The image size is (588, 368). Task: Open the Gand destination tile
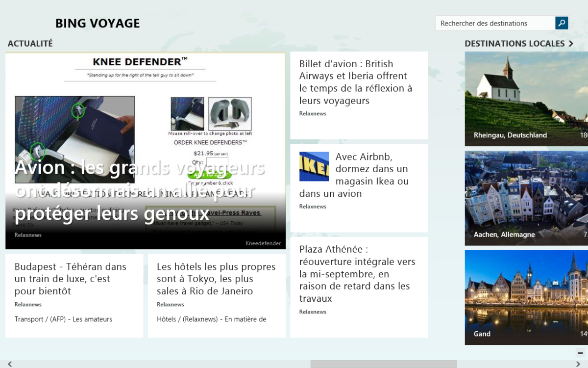coord(526,297)
